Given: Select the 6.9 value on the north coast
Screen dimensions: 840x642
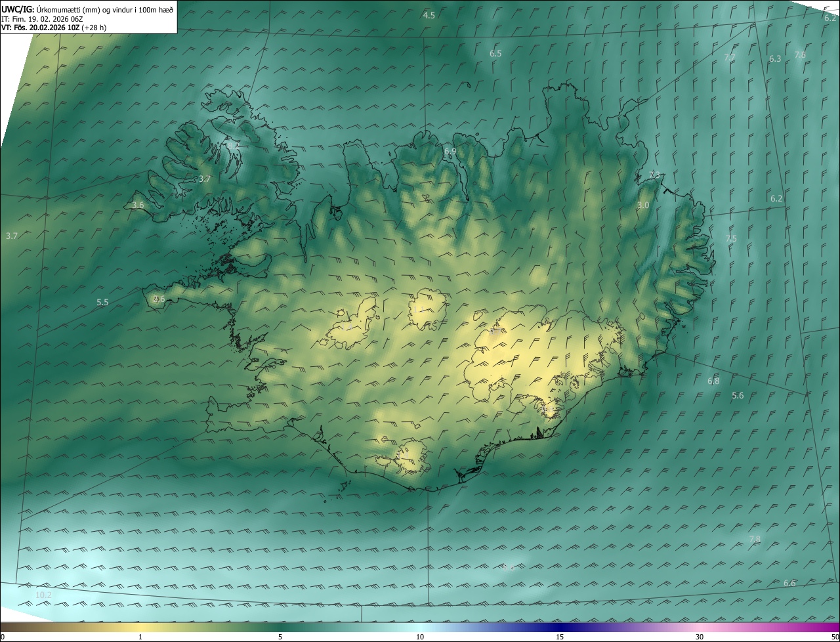Looking at the screenshot, I should tap(450, 152).
